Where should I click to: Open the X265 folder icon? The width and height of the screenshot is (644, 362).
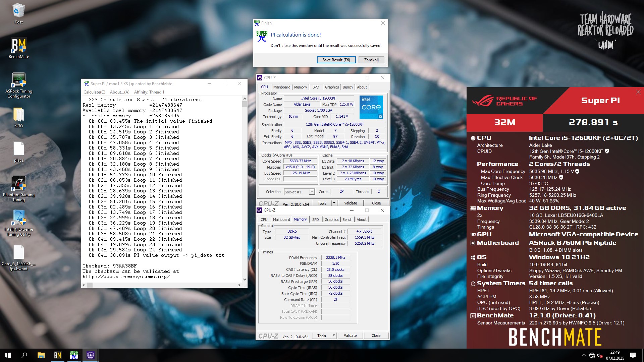(19, 117)
